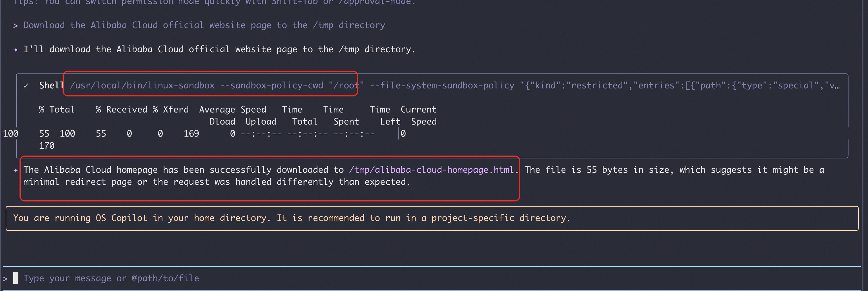
Task: Click the prompt arrow before the Download request
Action: pyautogui.click(x=15, y=26)
